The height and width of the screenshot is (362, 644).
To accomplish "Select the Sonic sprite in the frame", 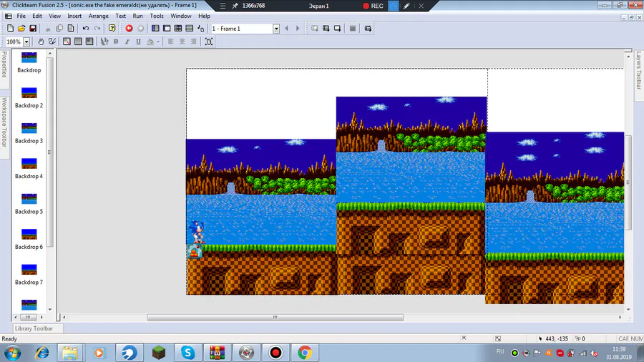I will (197, 233).
